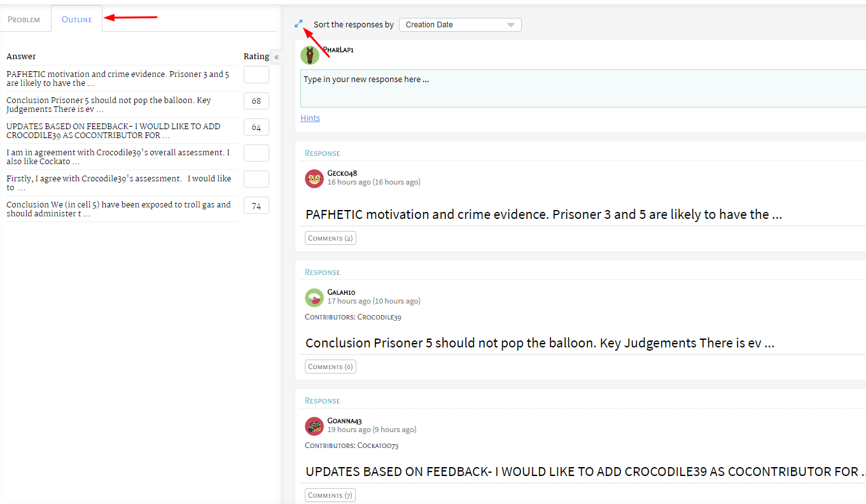Click PharLap1's horse avatar
Screen dimensions: 866x504
[x=310, y=55]
